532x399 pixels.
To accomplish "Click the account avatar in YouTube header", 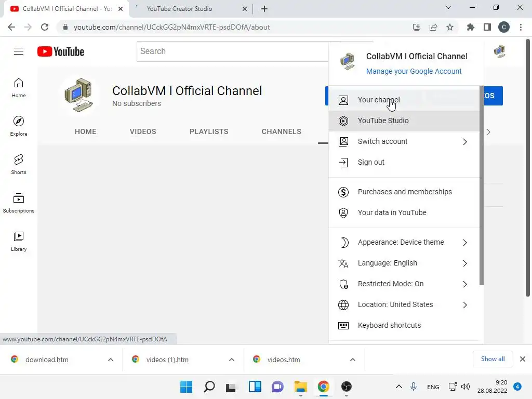I will pyautogui.click(x=499, y=51).
